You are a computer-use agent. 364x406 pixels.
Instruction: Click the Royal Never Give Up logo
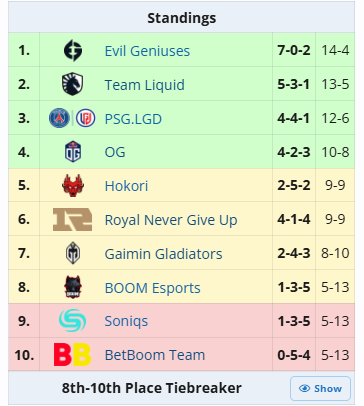pyautogui.click(x=72, y=219)
